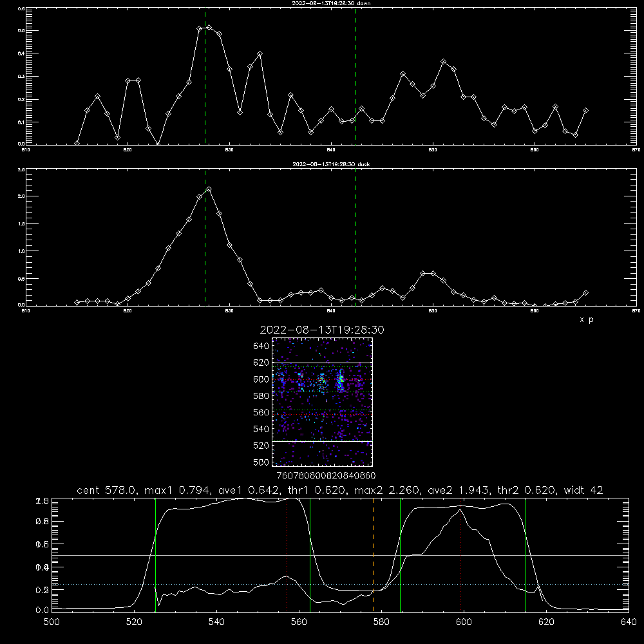Click the dawn plot green dashed line near 828
Screen dimensions: 644x644
[x=205, y=76]
